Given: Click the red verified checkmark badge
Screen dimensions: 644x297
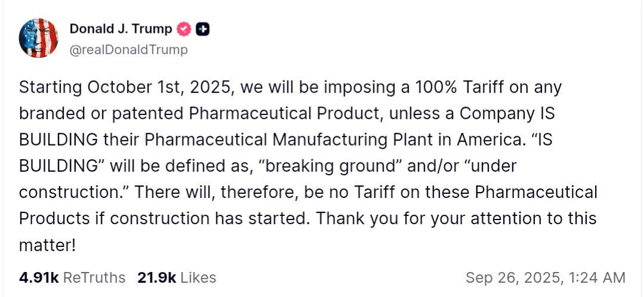Looking at the screenshot, I should click(x=185, y=29).
